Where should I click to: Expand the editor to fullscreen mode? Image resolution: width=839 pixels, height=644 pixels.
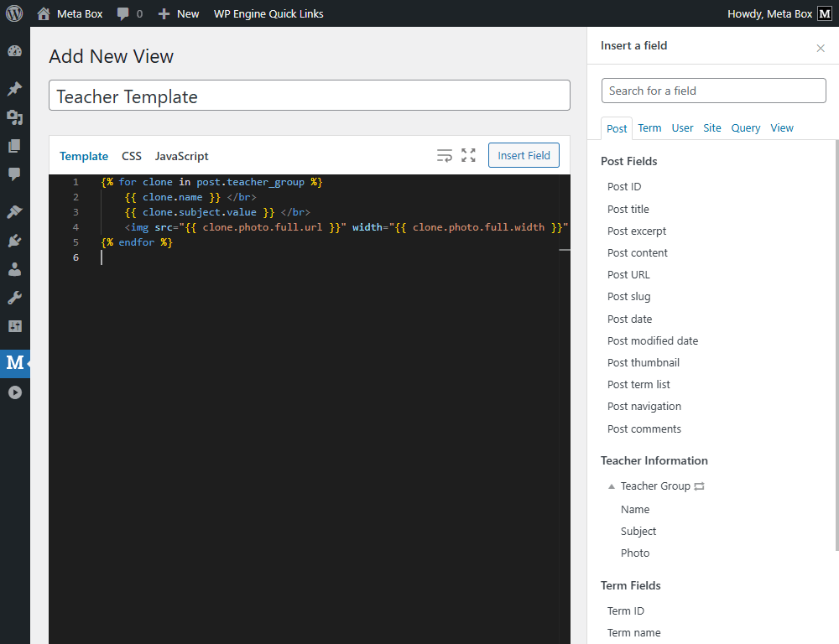tap(468, 155)
